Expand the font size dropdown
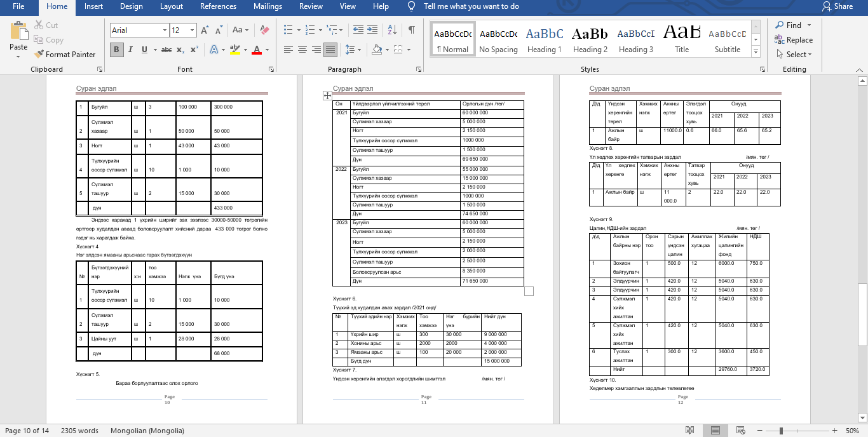 (x=193, y=30)
